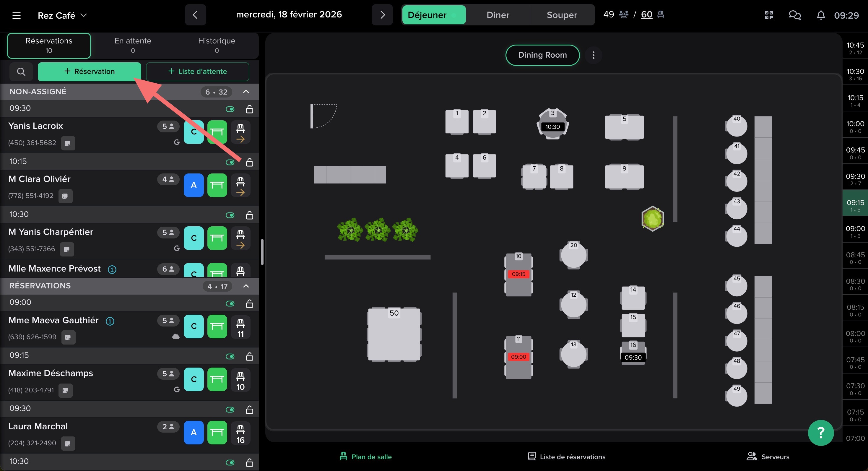Click the + Réservation button

(x=89, y=72)
